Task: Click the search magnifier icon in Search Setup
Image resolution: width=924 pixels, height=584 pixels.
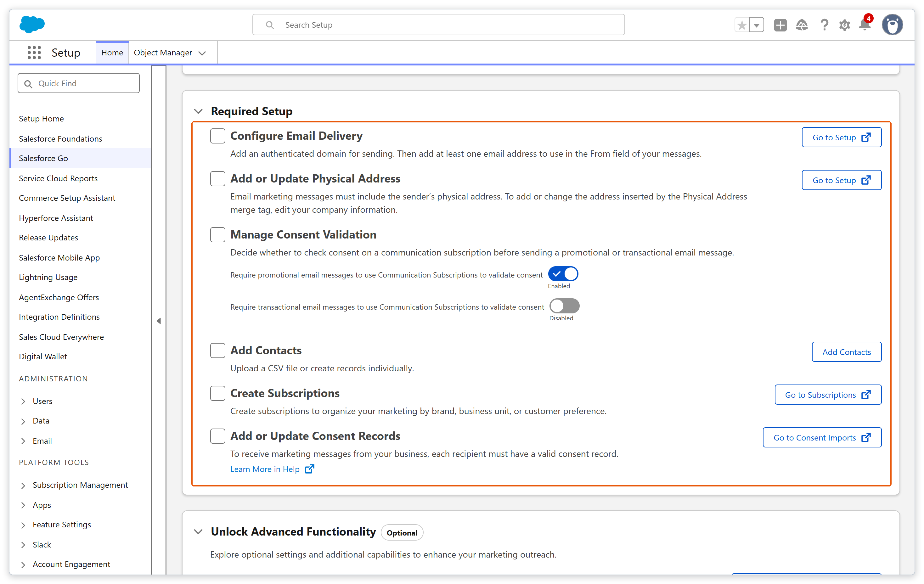Action: pos(270,25)
